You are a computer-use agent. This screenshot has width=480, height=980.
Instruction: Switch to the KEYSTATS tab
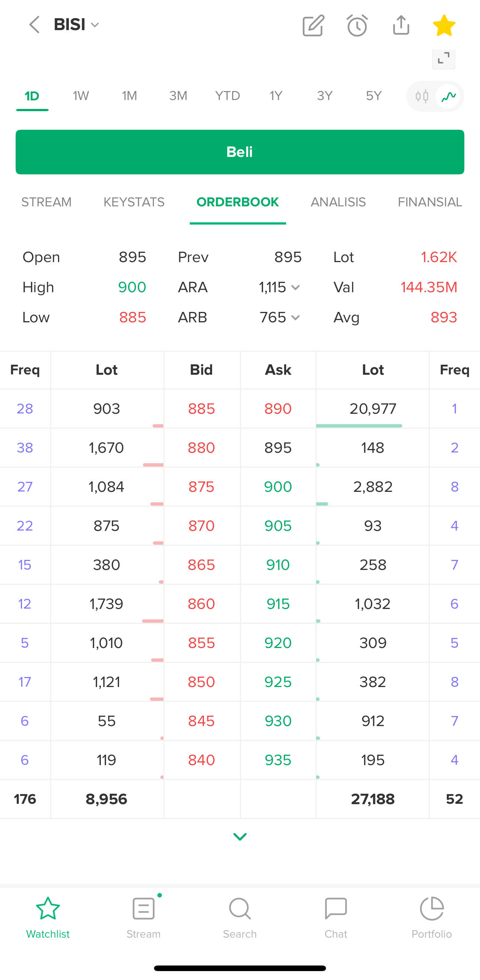point(134,202)
